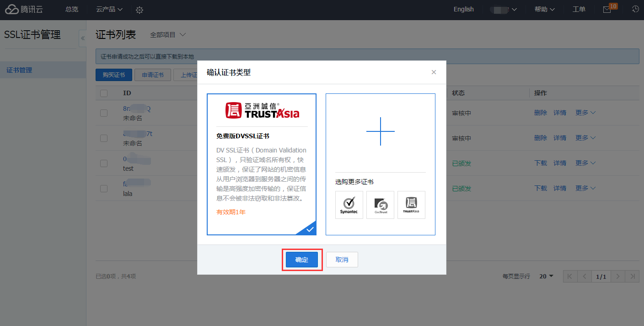Open 总览 in the top navigation
This screenshot has width=644, height=326.
coord(72,9)
